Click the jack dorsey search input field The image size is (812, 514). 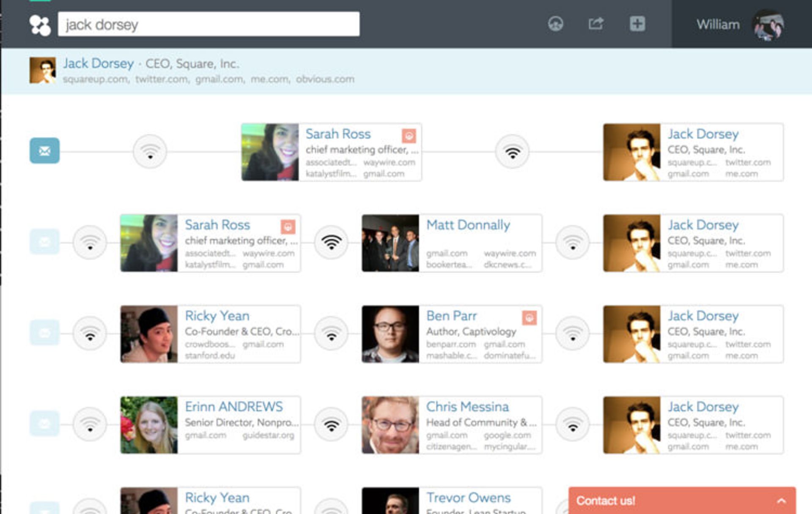coord(208,24)
